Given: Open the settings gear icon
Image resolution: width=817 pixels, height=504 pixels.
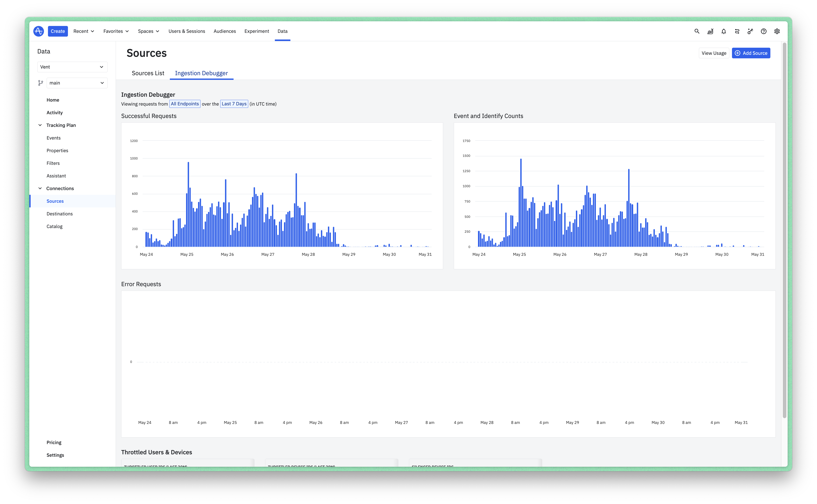Looking at the screenshot, I should 777,31.
